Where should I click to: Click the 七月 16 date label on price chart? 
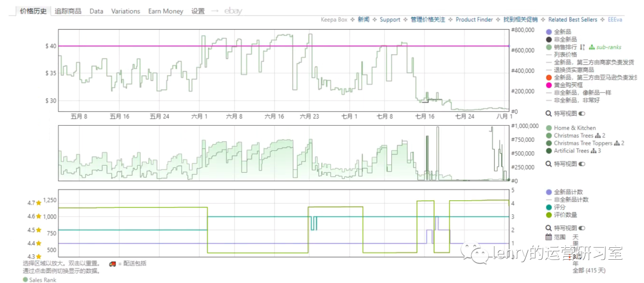tap(425, 117)
